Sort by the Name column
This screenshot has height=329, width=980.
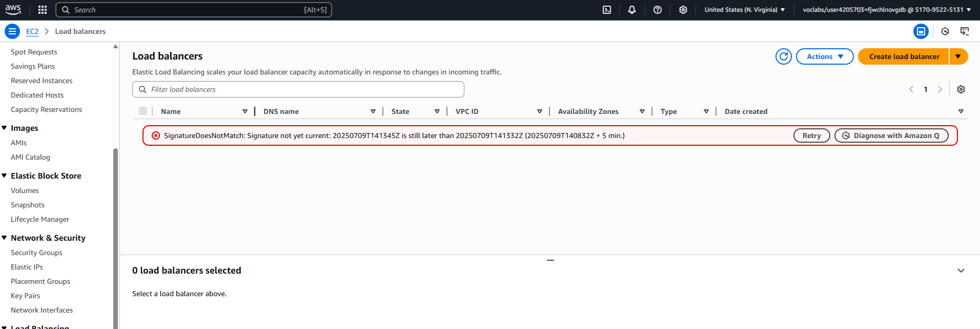click(x=245, y=111)
